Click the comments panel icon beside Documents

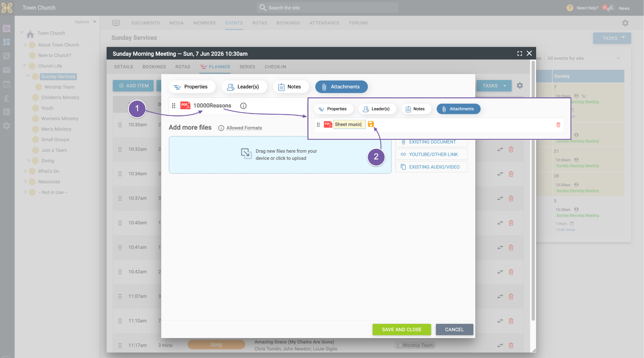pos(116,23)
